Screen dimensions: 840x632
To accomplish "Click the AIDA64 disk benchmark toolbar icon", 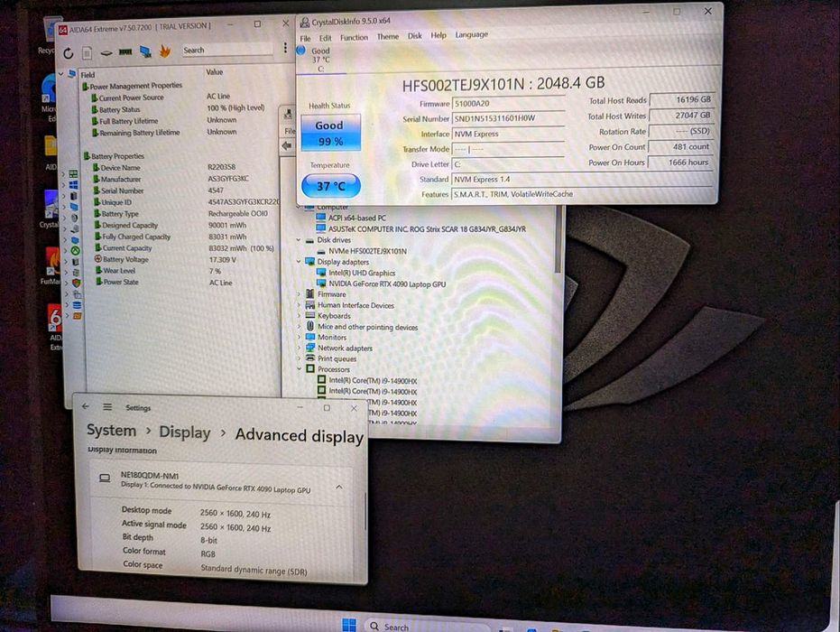I will click(106, 52).
